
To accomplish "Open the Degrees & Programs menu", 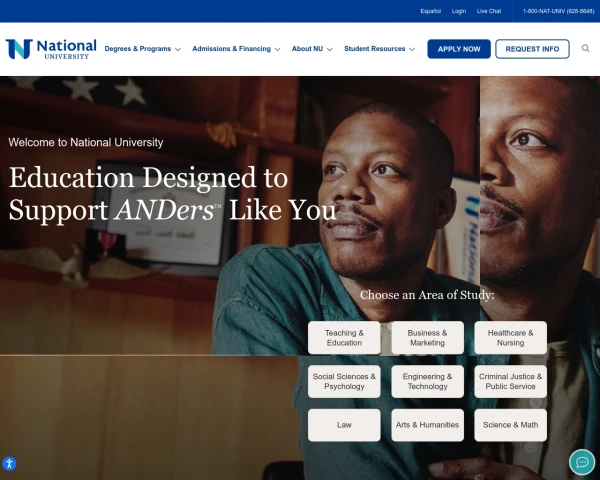I will pyautogui.click(x=138, y=49).
